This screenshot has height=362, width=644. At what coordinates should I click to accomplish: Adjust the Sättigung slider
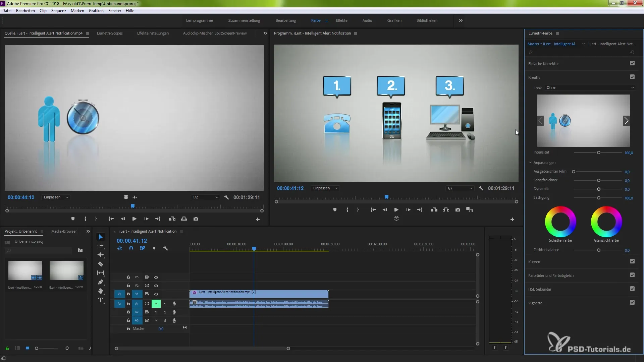click(x=598, y=198)
